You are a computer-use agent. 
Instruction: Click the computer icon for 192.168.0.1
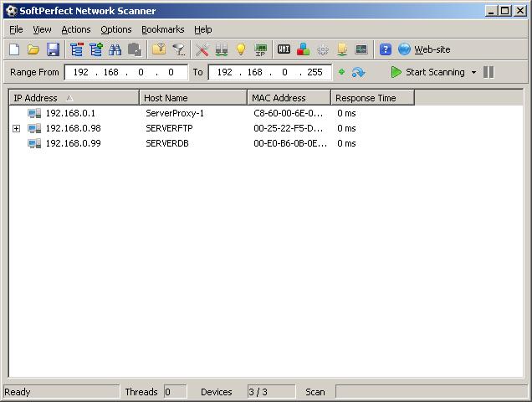(34, 113)
